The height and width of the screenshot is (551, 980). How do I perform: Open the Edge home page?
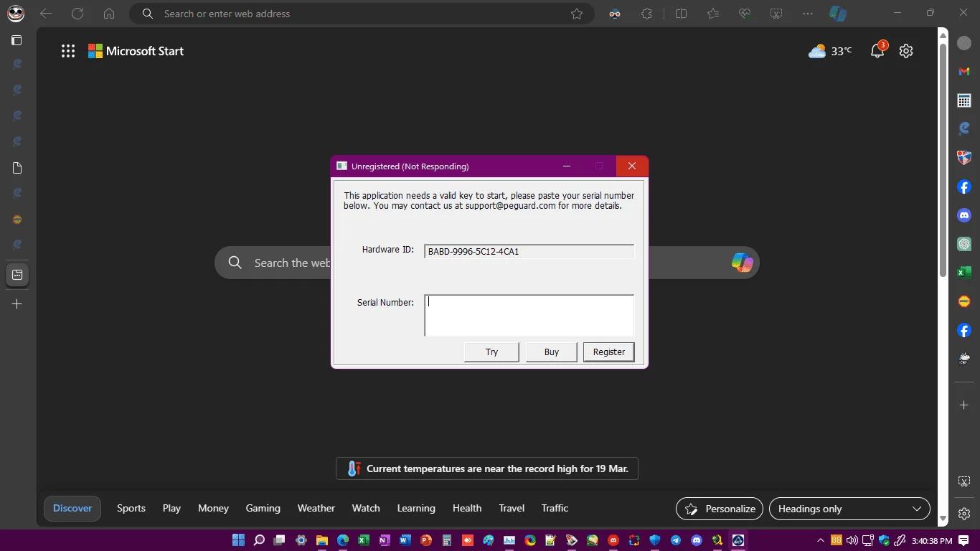point(109,14)
